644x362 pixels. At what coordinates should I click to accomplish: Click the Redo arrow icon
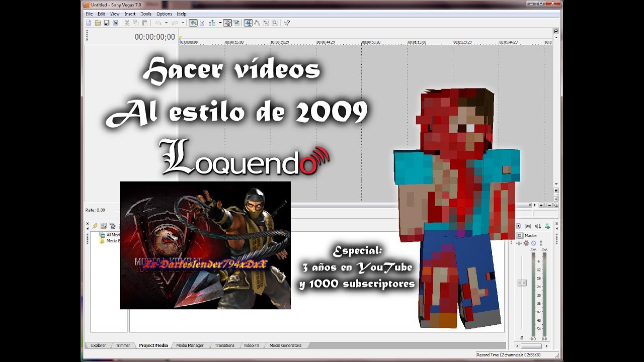pos(175,23)
